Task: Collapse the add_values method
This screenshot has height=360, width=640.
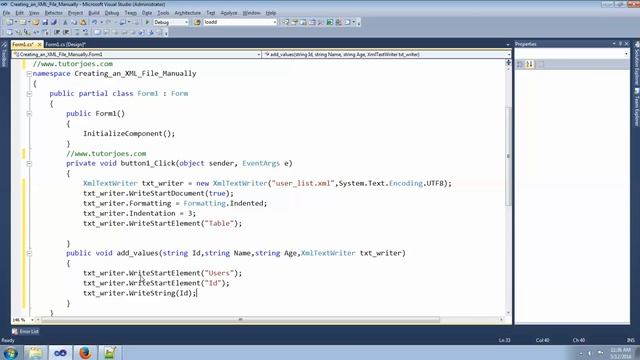Action: [29, 253]
